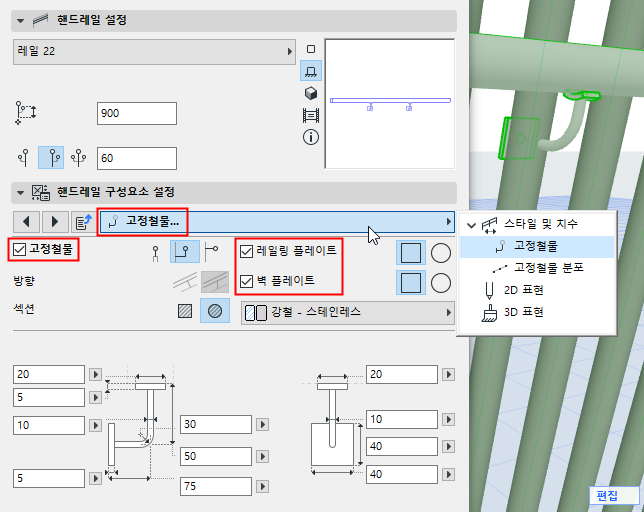Select the filmstrip preview picture icon
Screen dimensions: 644x512
click(x=311, y=115)
